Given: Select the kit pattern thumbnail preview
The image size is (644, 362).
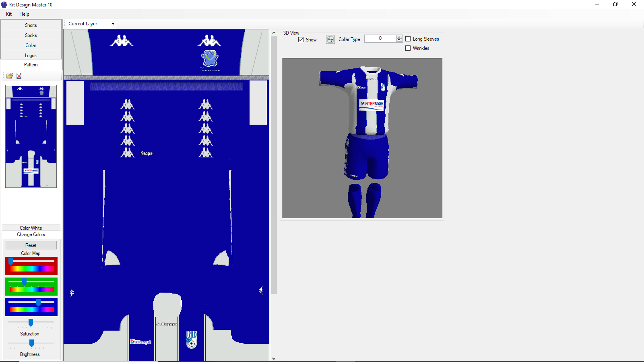Looking at the screenshot, I should [x=31, y=136].
